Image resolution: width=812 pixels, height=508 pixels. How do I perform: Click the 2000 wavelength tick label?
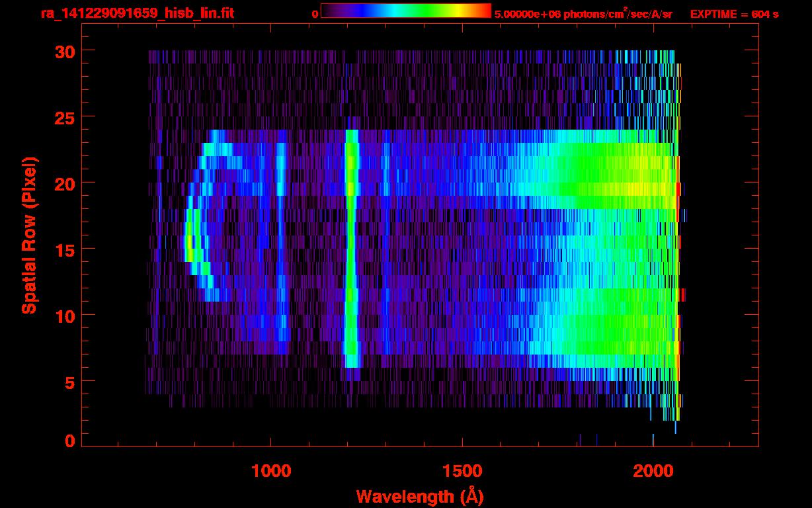click(653, 472)
